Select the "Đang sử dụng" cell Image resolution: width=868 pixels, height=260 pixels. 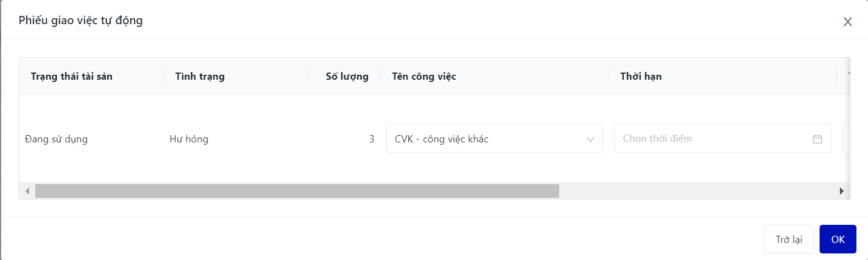[56, 139]
